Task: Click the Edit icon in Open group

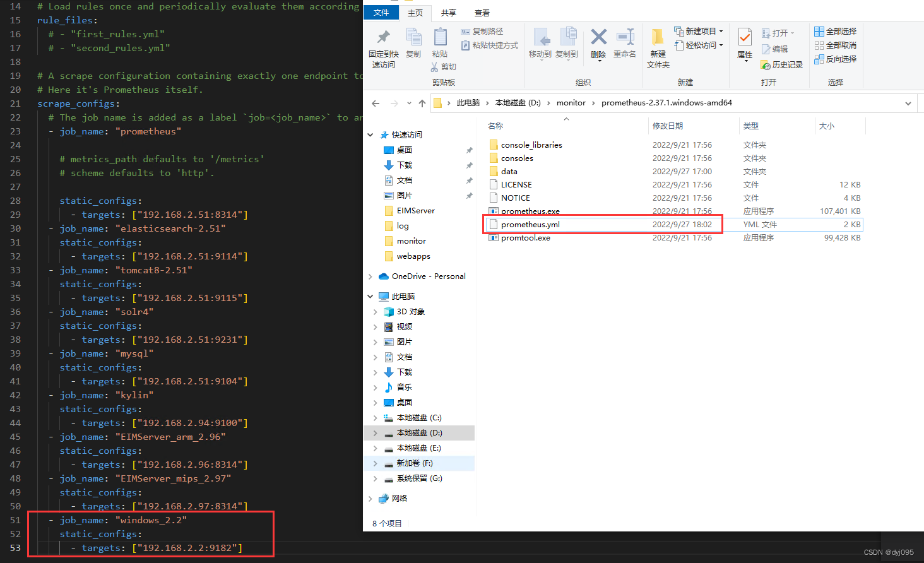Action: 766,49
